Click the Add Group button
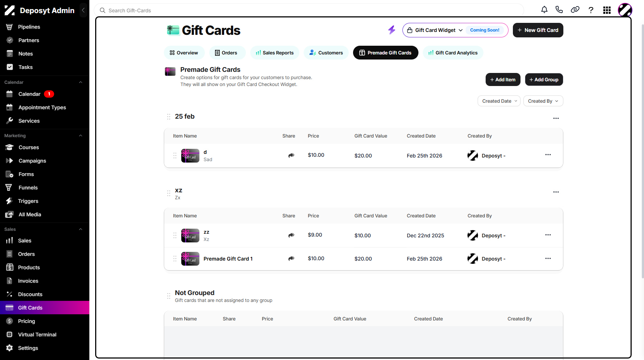 [544, 79]
